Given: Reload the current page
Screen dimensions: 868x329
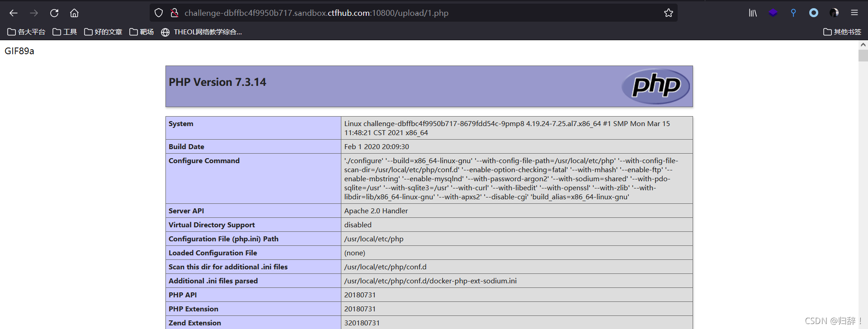Looking at the screenshot, I should [54, 13].
